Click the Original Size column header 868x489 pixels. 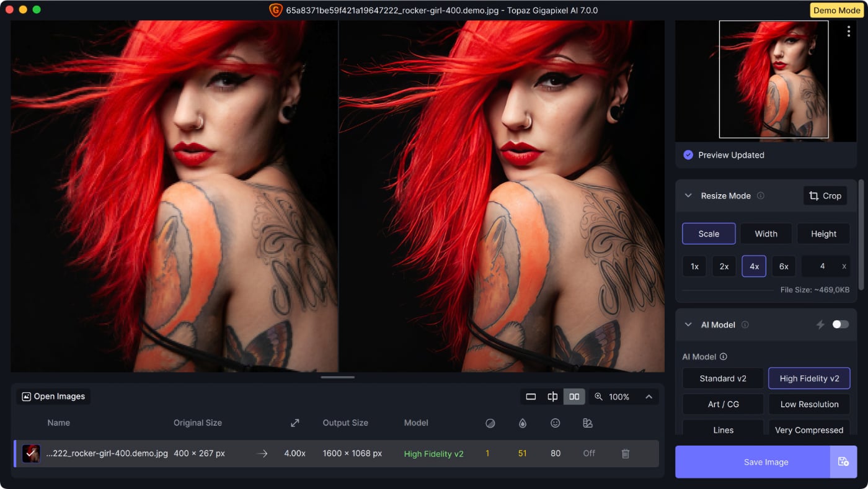(x=197, y=423)
